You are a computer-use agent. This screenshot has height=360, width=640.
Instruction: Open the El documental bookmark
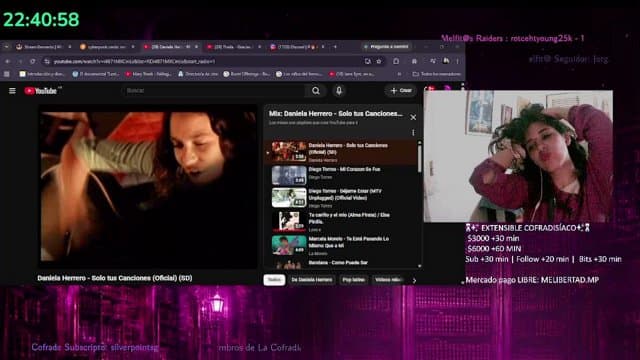pos(96,74)
